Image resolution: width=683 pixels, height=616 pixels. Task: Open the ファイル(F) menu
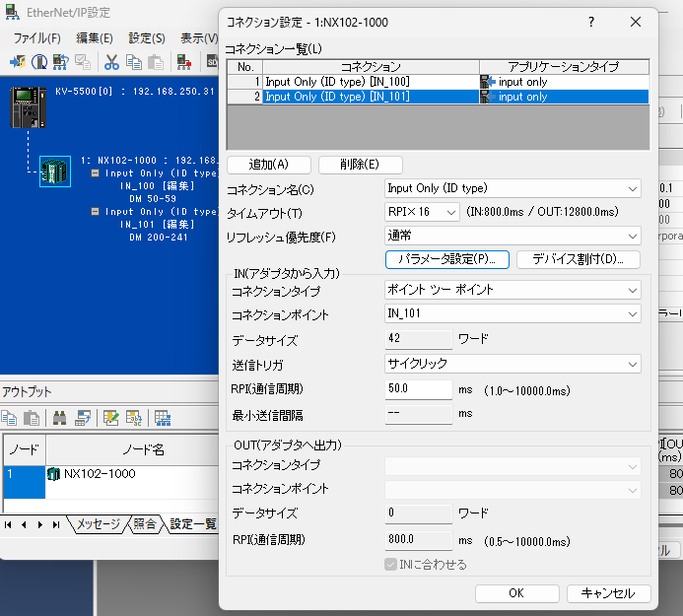click(x=36, y=37)
